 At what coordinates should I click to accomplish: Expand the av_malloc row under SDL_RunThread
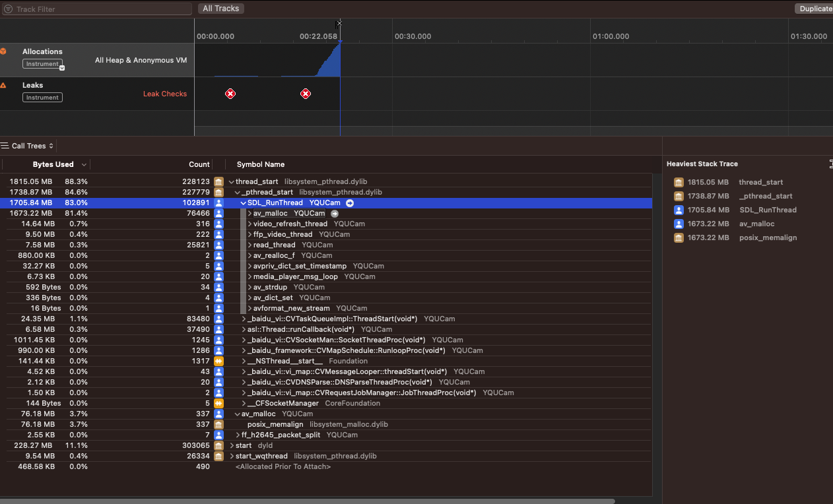250,213
